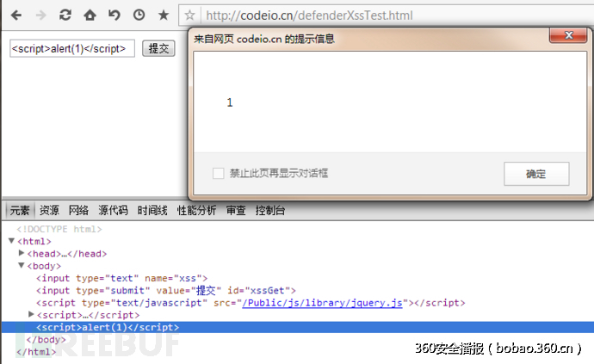Bookmark page with outline star in address bar

click(x=189, y=15)
